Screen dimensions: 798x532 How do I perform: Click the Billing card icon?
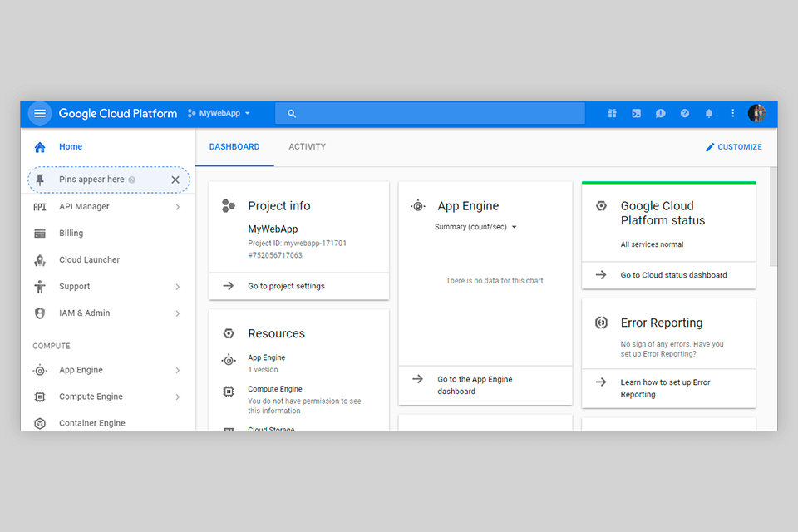(x=40, y=234)
